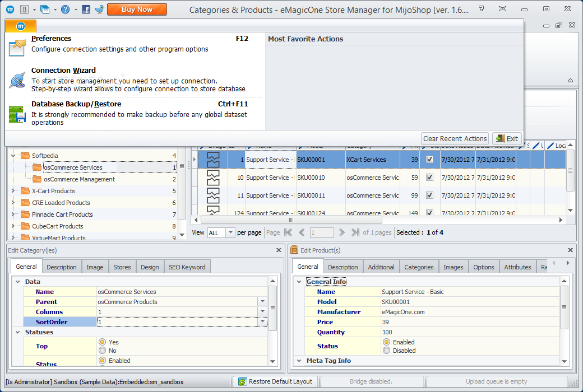Click the Preferences icon
The width and height of the screenshot is (583, 392).
click(x=17, y=47)
